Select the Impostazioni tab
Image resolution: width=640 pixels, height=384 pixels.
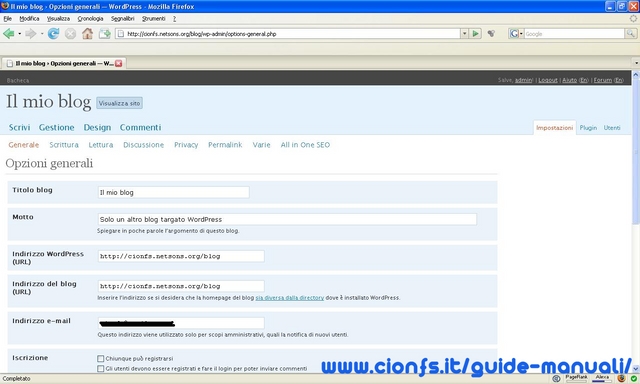554,128
